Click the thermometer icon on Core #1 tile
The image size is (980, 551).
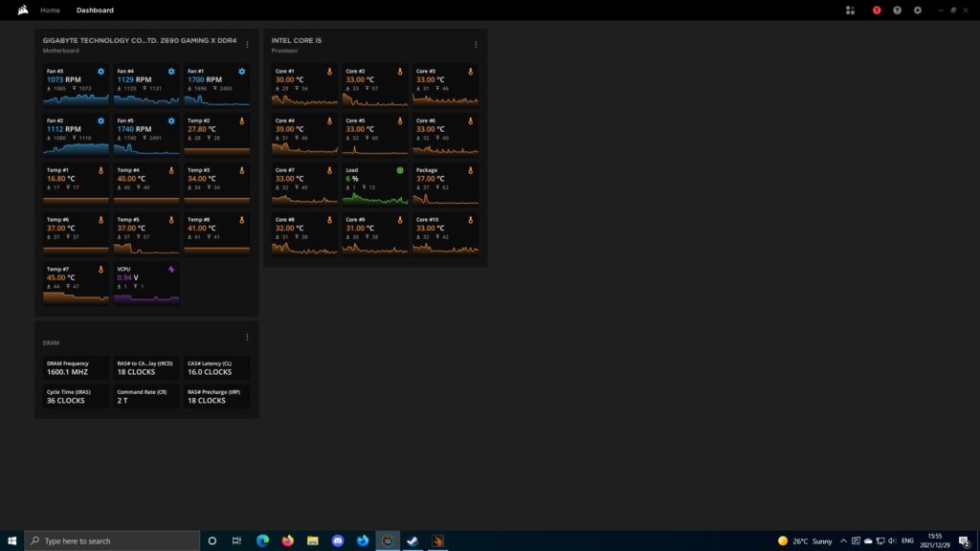coord(329,71)
